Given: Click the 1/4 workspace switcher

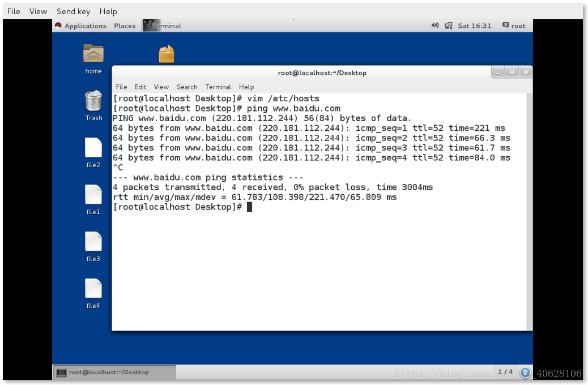Looking at the screenshot, I should pyautogui.click(x=505, y=372).
